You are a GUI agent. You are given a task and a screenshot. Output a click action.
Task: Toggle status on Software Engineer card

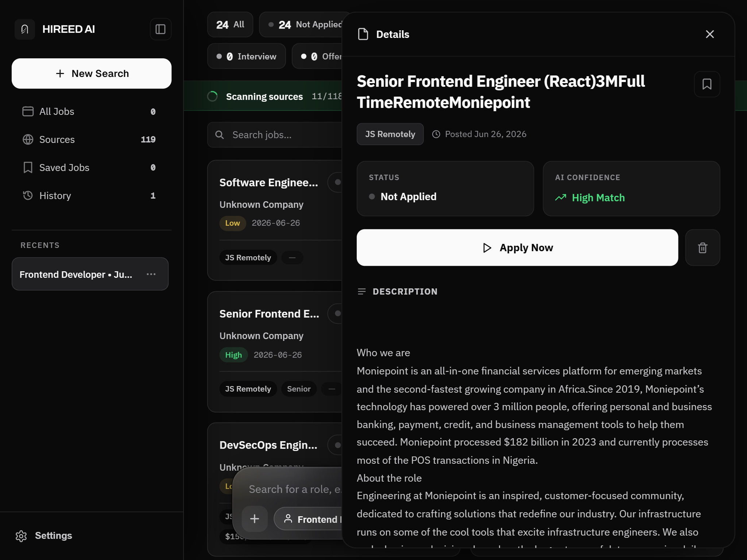[x=336, y=182]
